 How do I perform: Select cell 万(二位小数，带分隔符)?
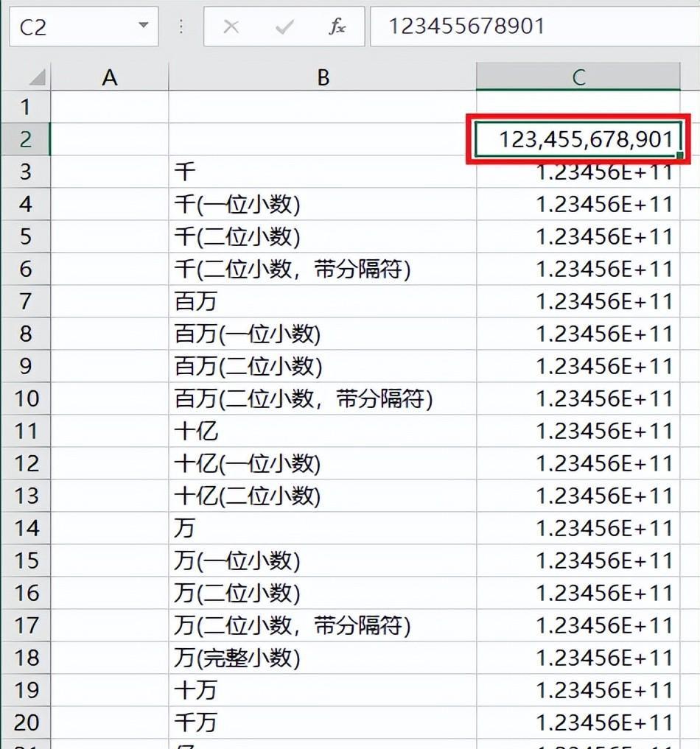(323, 625)
